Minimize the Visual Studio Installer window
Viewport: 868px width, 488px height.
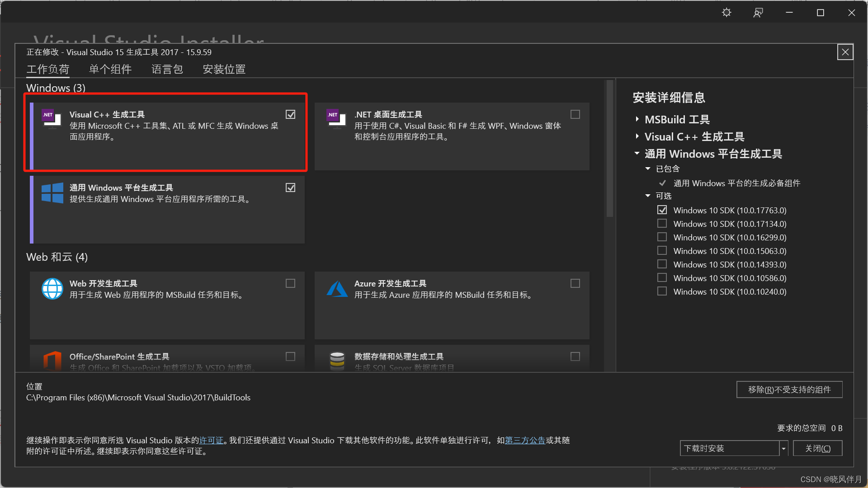789,13
